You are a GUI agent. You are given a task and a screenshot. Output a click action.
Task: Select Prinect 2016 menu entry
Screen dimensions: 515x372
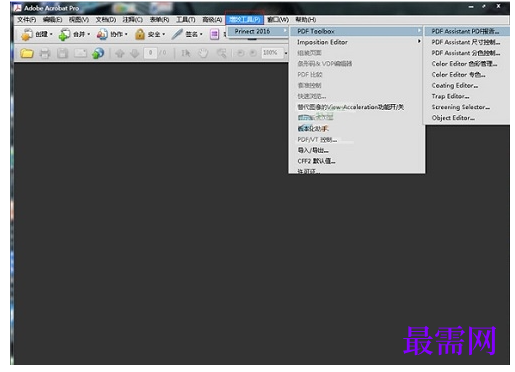tap(258, 31)
